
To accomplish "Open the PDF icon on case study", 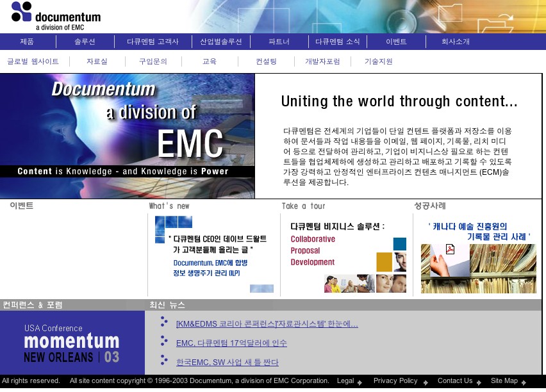I will coord(451,249).
